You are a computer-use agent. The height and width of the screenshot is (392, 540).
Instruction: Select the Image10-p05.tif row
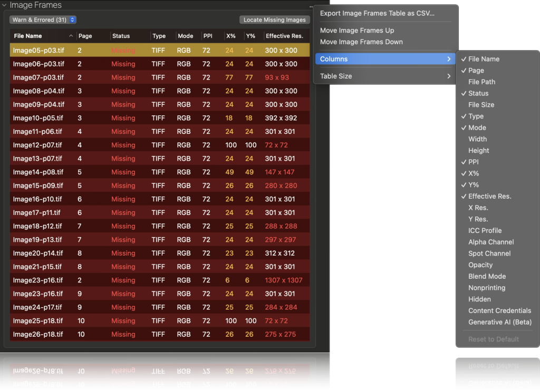click(x=159, y=118)
